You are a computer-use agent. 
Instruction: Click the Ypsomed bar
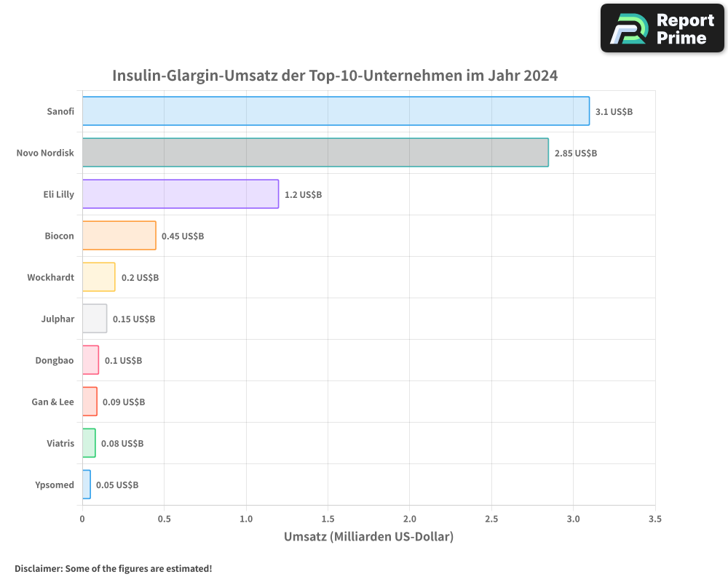coord(87,485)
